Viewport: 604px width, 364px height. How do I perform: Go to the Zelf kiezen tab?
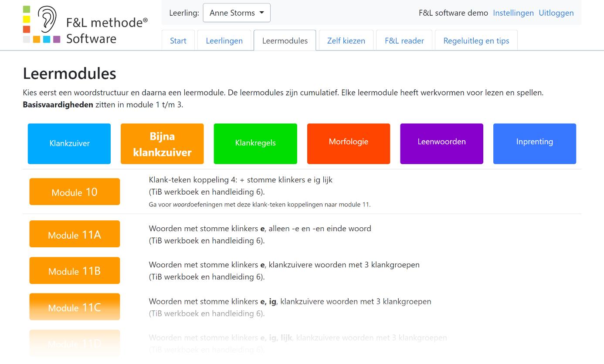tap(346, 41)
